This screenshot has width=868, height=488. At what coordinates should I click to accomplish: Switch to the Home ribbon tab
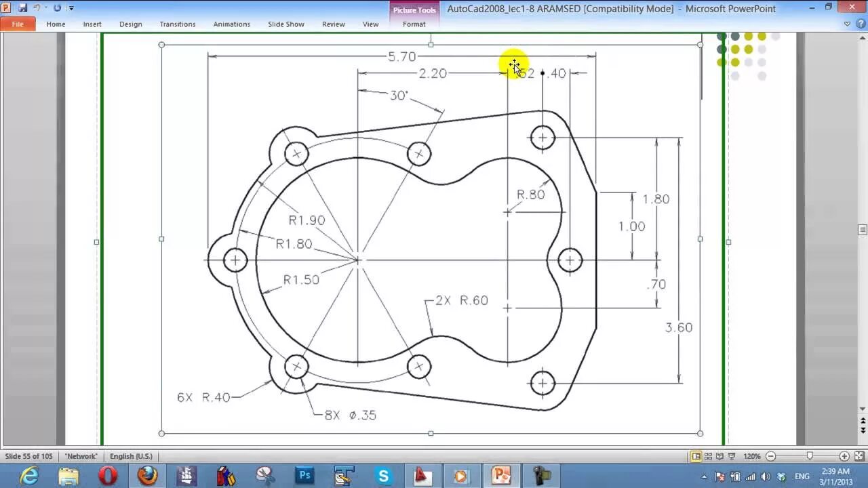click(56, 24)
